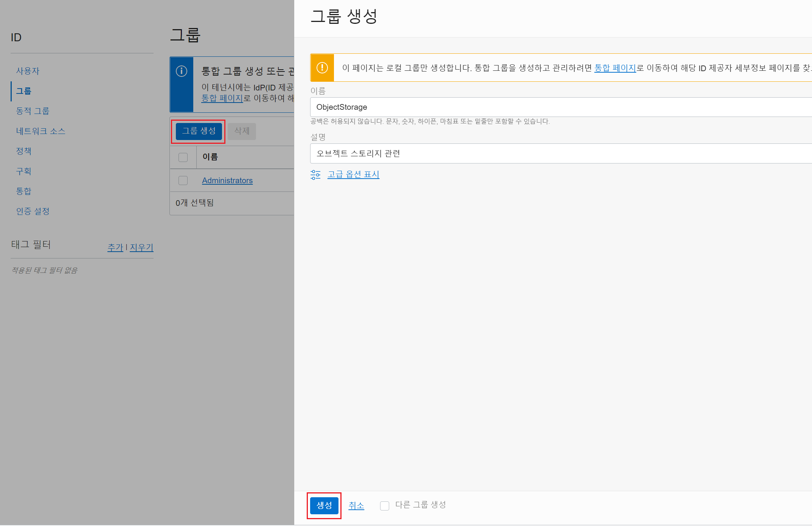Open the Administrators group link
Screen dimensions: 812x526
tap(227, 181)
